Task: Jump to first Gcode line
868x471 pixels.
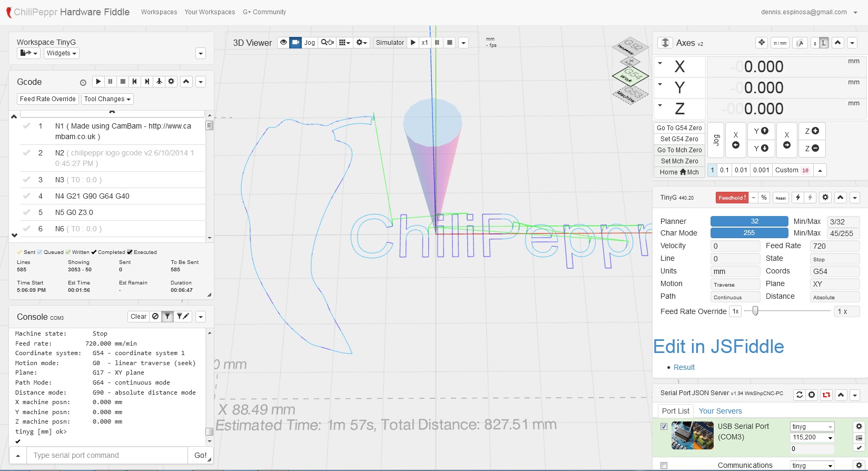Action: [x=135, y=82]
